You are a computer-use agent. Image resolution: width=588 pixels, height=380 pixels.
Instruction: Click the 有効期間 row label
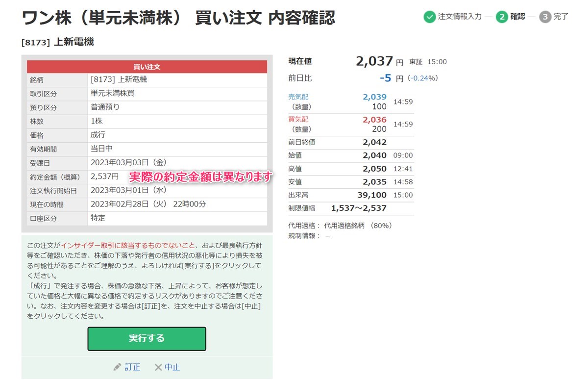point(44,149)
